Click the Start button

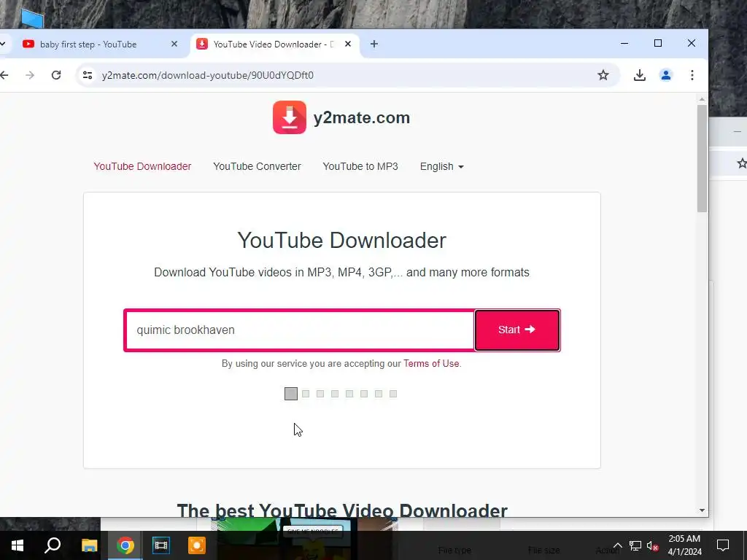517,330
